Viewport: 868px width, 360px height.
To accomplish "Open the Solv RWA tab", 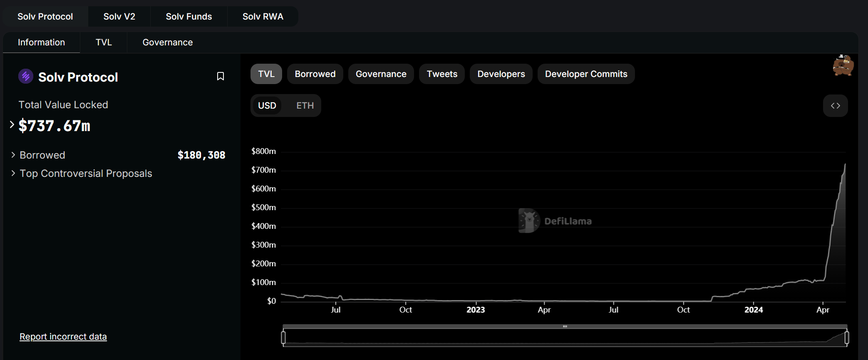I will pos(263,17).
